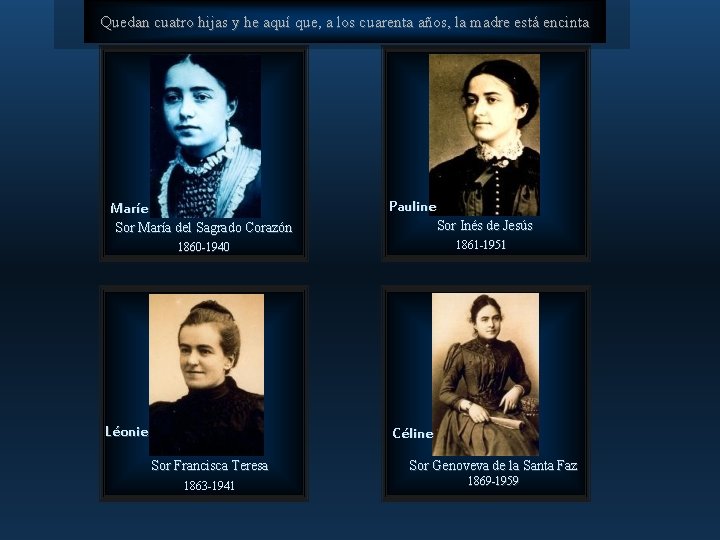Click the Léonie portrait photo
Viewport: 720px width, 540px height.
pyautogui.click(x=206, y=375)
